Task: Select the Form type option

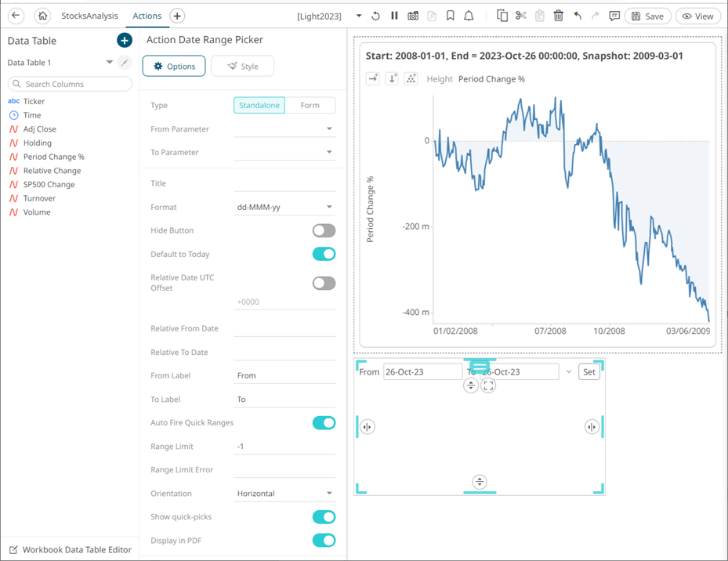Action: (x=310, y=105)
